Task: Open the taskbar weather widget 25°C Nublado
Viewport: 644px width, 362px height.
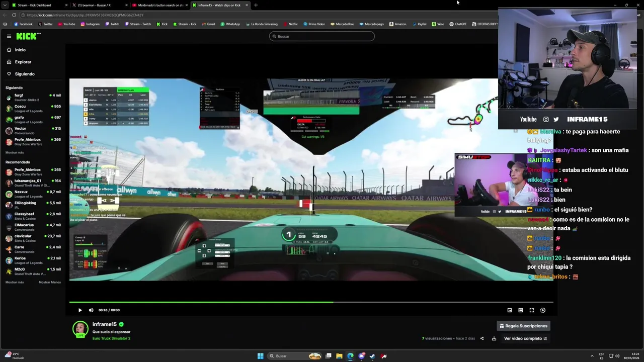Action: (x=14, y=356)
